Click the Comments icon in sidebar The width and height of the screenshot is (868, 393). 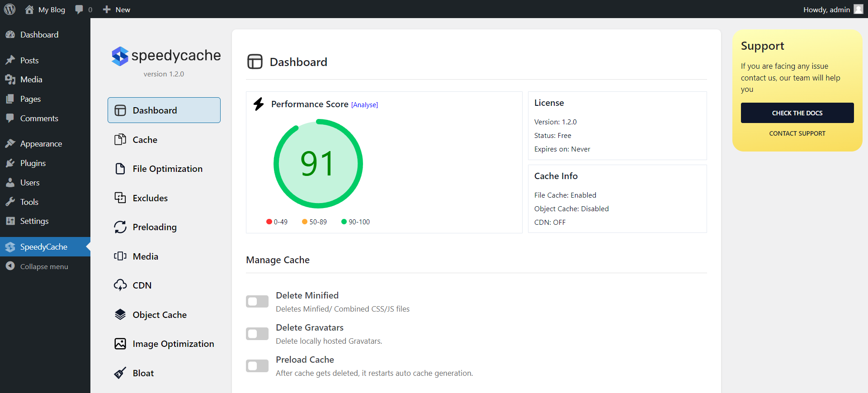point(10,118)
